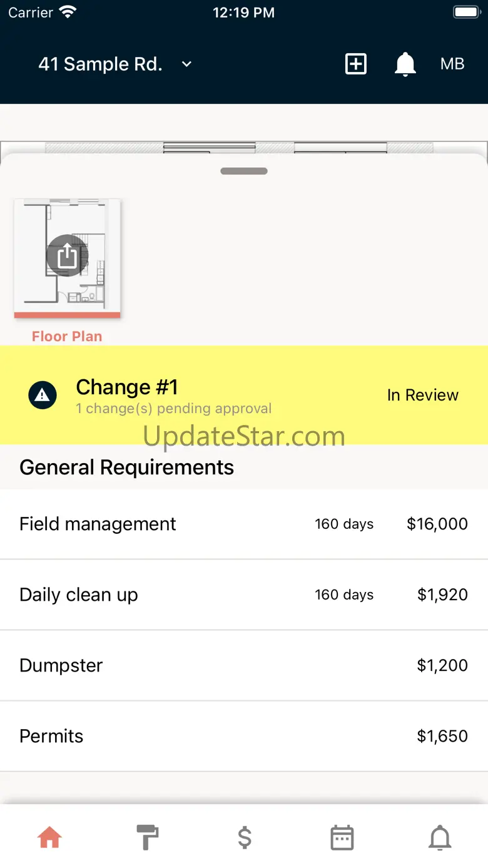This screenshot has height=868, width=488.
Task: Open the paint roller tab
Action: tap(148, 837)
